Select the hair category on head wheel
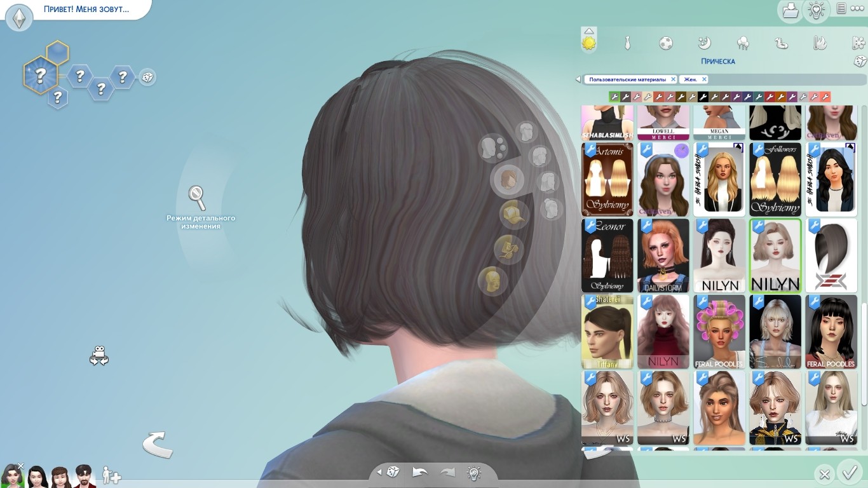The image size is (868, 488). 508,180
